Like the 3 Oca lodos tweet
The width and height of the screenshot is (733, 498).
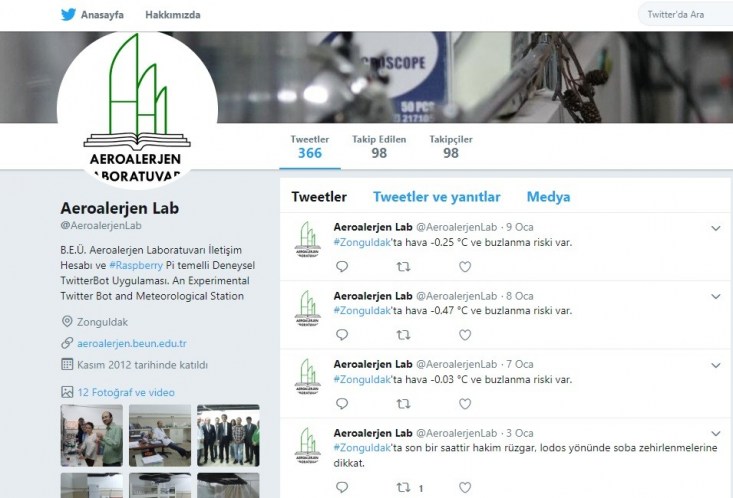(x=465, y=487)
